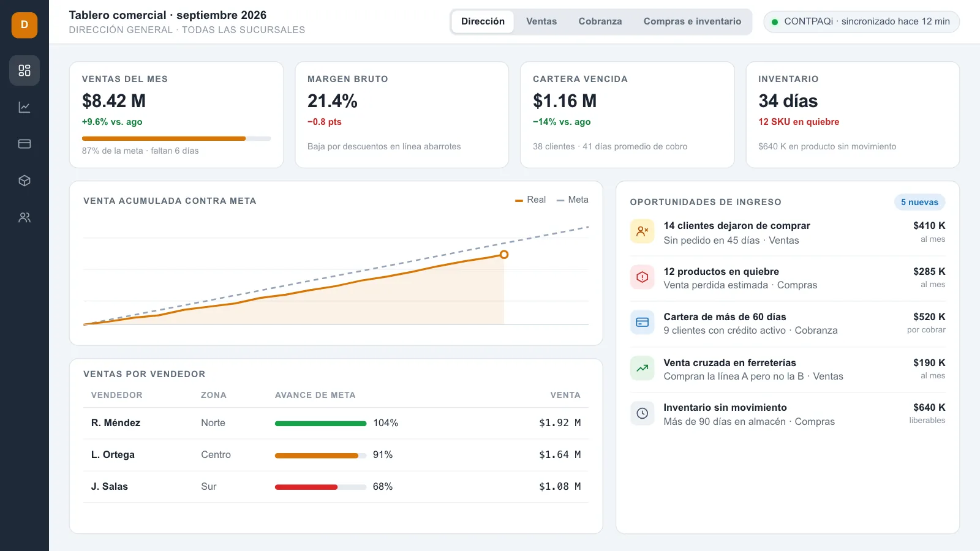Open the Cobranza tab
This screenshot has height=551, width=980.
click(600, 21)
